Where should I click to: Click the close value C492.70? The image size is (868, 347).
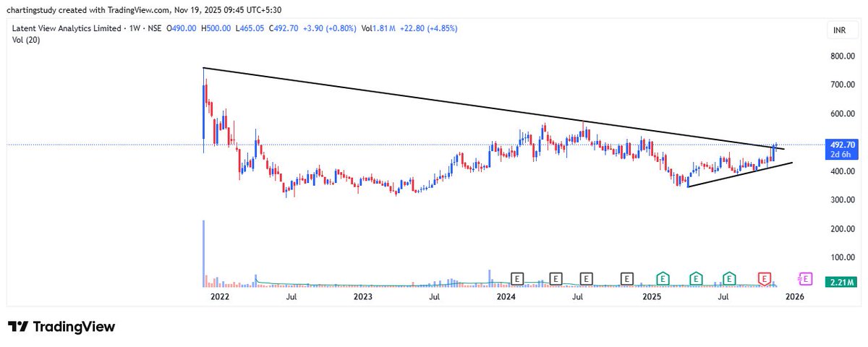(284, 29)
